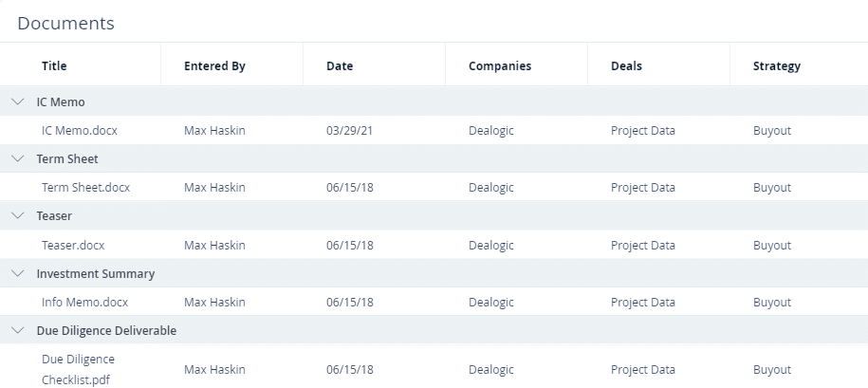Screen dimensions: 868x388
Task: Click Project Data deal in Teaser row
Action: point(642,245)
